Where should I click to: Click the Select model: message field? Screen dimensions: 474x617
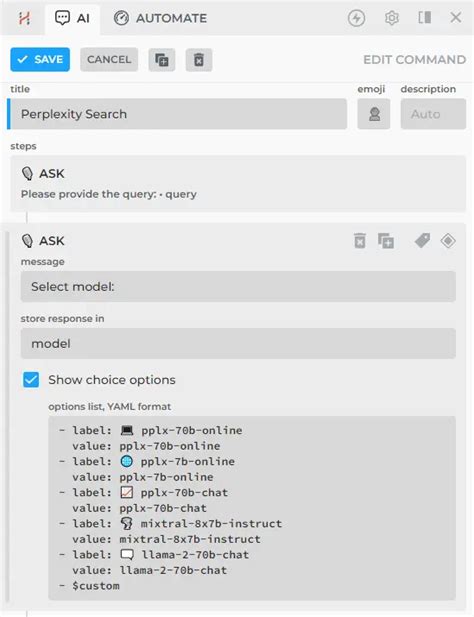pyautogui.click(x=238, y=286)
